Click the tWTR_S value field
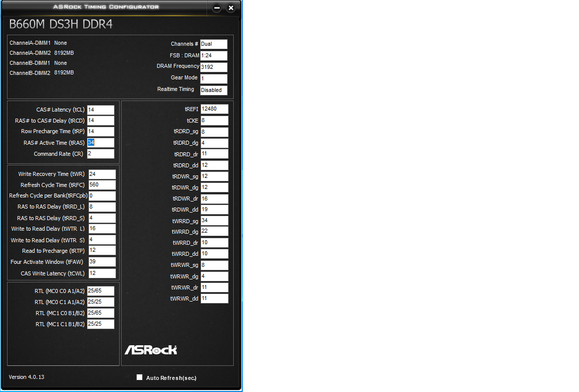 tap(103, 240)
